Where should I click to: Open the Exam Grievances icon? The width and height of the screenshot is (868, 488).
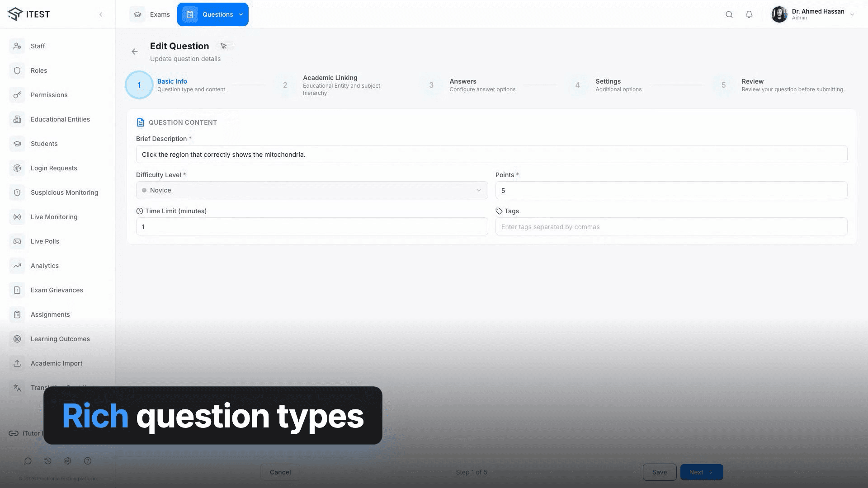(x=17, y=290)
